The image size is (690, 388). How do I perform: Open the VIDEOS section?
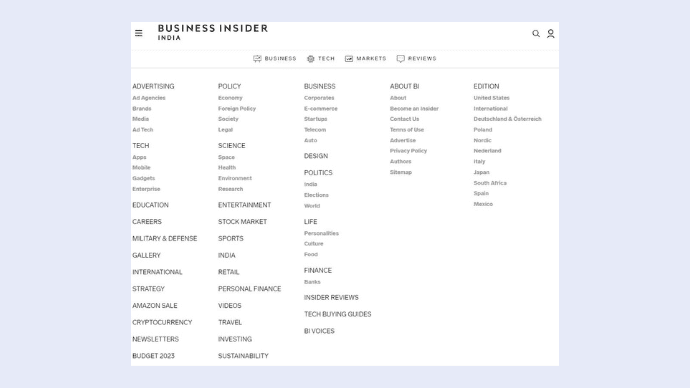(230, 305)
